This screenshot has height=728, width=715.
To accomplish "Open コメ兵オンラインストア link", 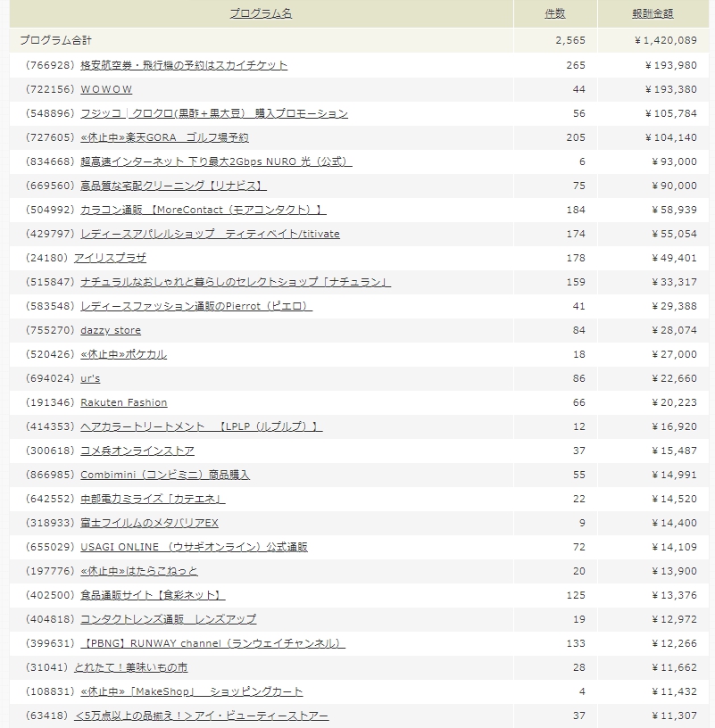I will coord(137,451).
